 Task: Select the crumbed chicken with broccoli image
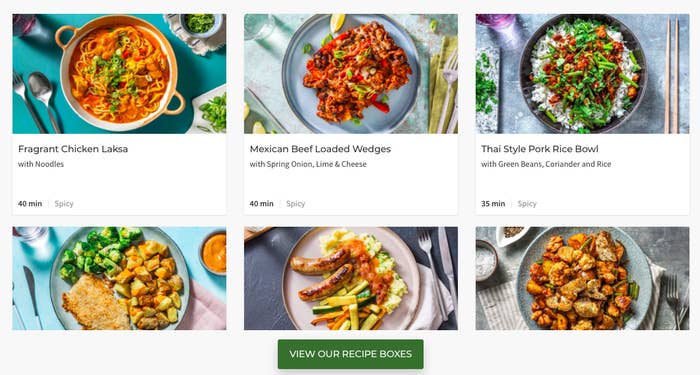[119, 278]
